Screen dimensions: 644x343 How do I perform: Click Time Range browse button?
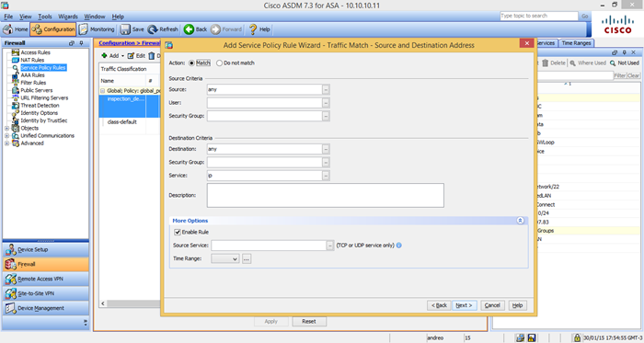click(x=247, y=259)
